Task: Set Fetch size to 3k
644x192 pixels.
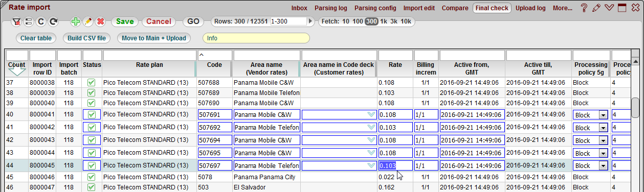Action: (394, 21)
